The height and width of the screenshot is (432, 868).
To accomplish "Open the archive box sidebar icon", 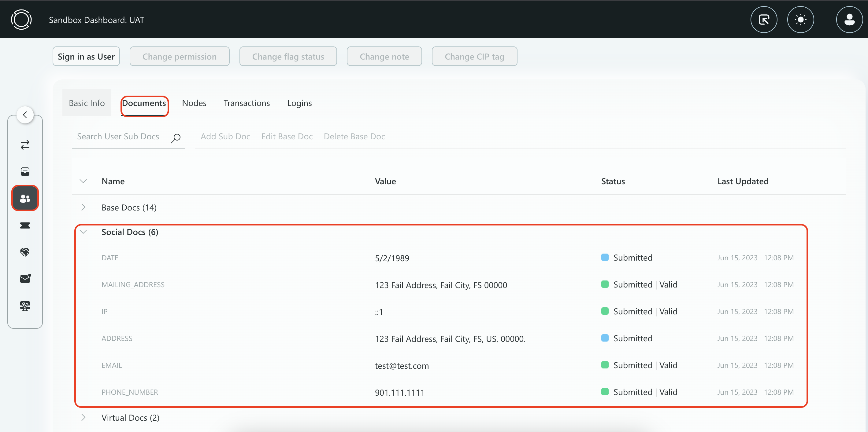I will tap(25, 171).
